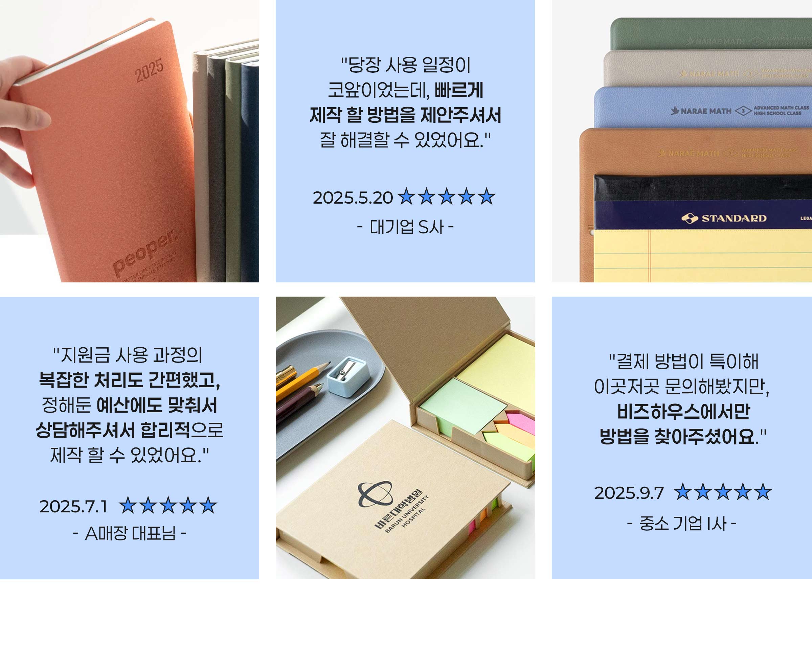812x648 pixels.
Task: Click the 중소 기업 I사 reviewer label
Action: [x=682, y=523]
